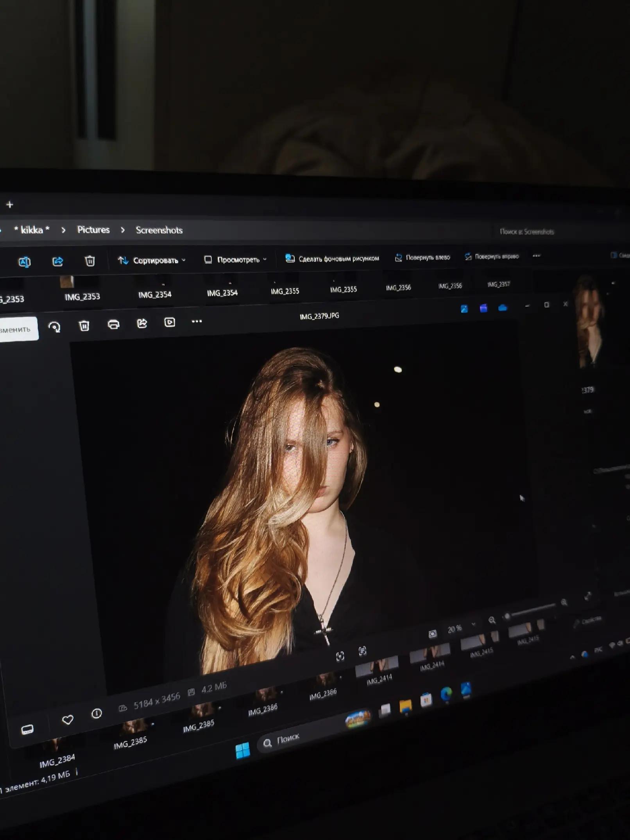Start the slideshow from Photos toolbar

click(170, 322)
